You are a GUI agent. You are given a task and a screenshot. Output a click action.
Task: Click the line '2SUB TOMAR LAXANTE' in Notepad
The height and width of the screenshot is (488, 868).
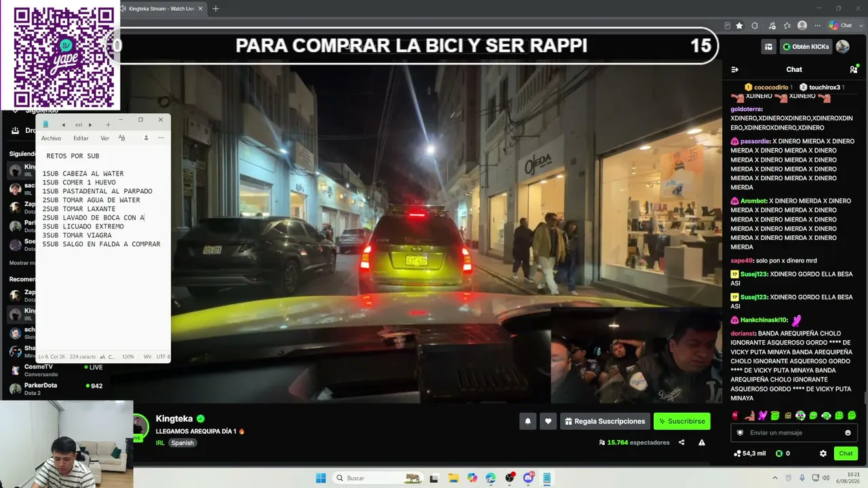79,209
